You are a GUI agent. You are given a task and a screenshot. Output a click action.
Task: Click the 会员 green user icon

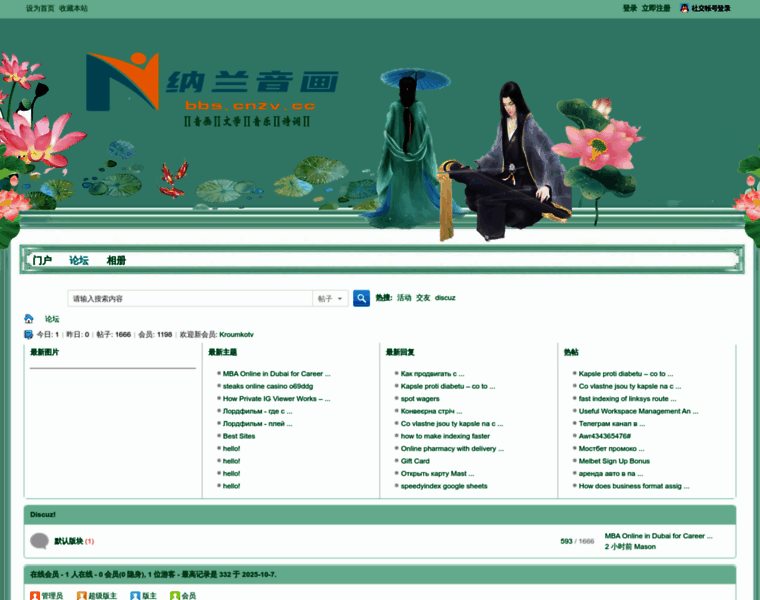point(174,596)
